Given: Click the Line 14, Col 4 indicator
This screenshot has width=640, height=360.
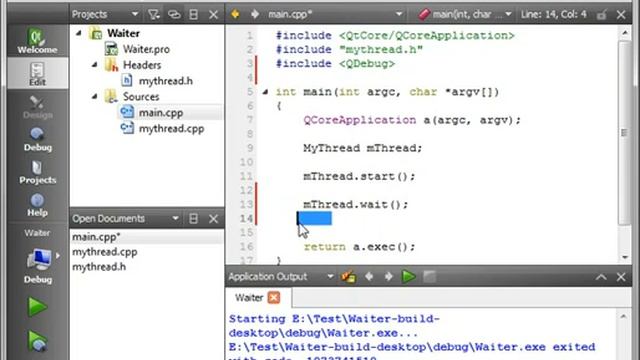Looking at the screenshot, I should (553, 14).
